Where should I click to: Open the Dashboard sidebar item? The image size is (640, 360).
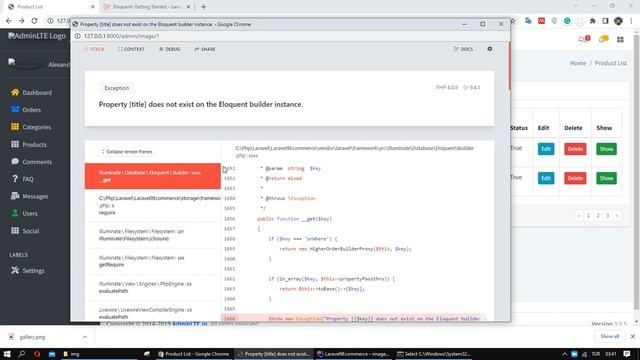tap(32, 93)
